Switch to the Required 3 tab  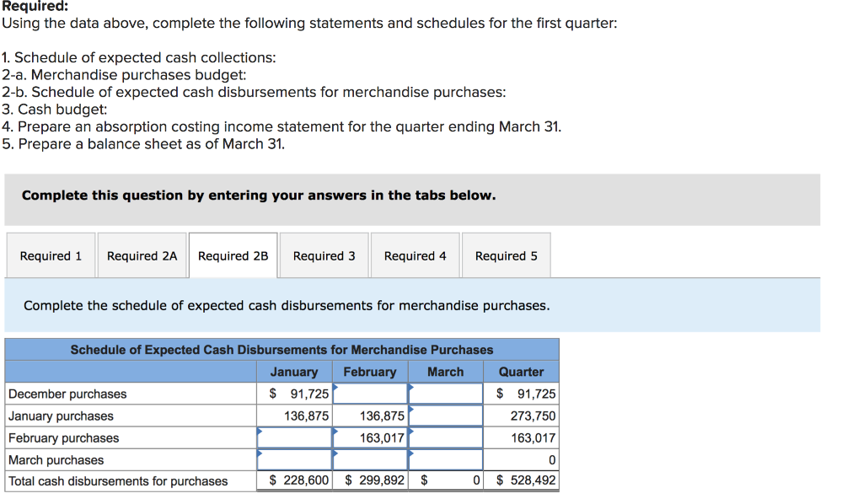click(x=324, y=255)
